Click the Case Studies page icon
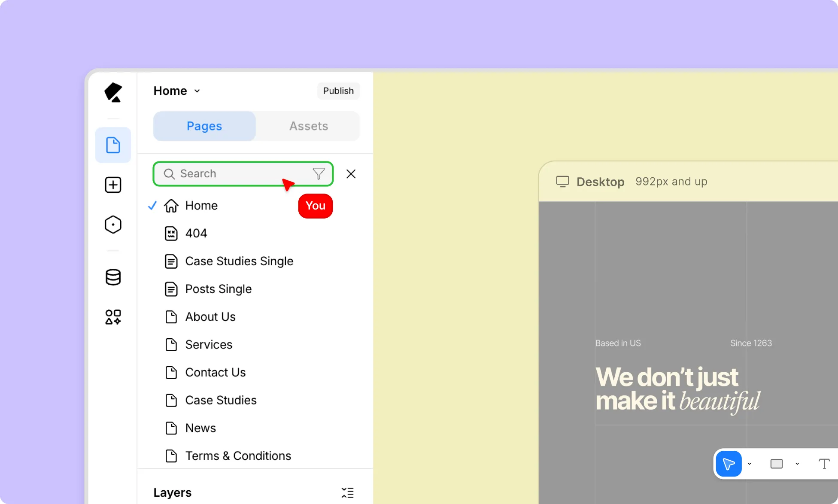 click(x=171, y=401)
